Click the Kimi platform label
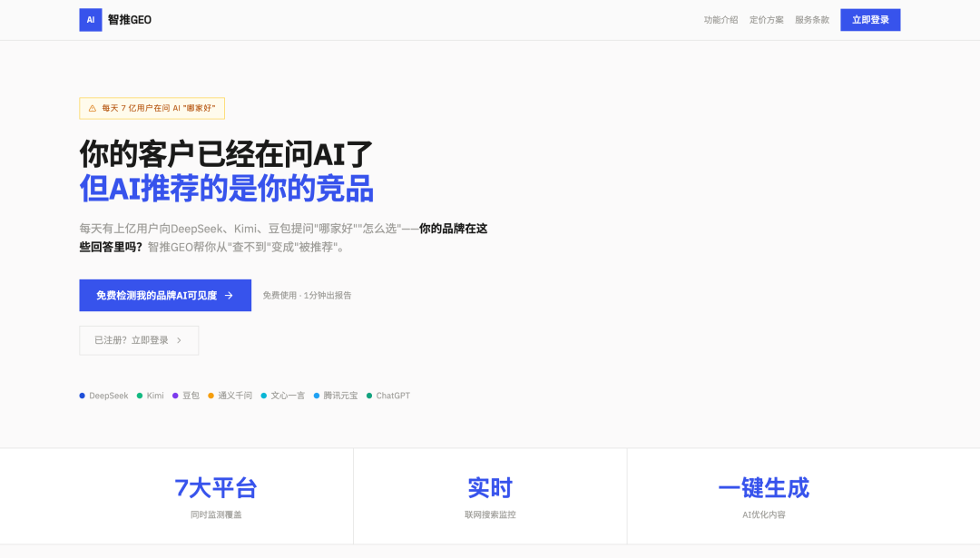The height and width of the screenshot is (558, 980). coord(155,396)
